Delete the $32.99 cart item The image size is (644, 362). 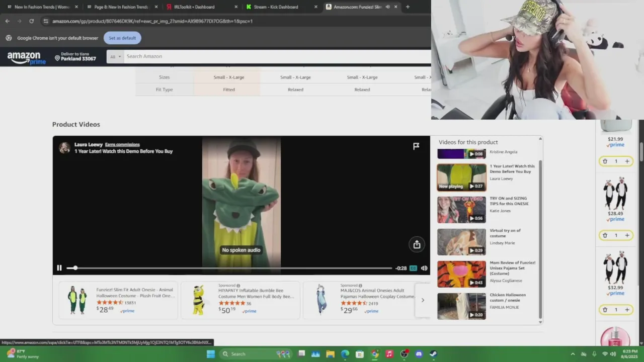click(605, 310)
